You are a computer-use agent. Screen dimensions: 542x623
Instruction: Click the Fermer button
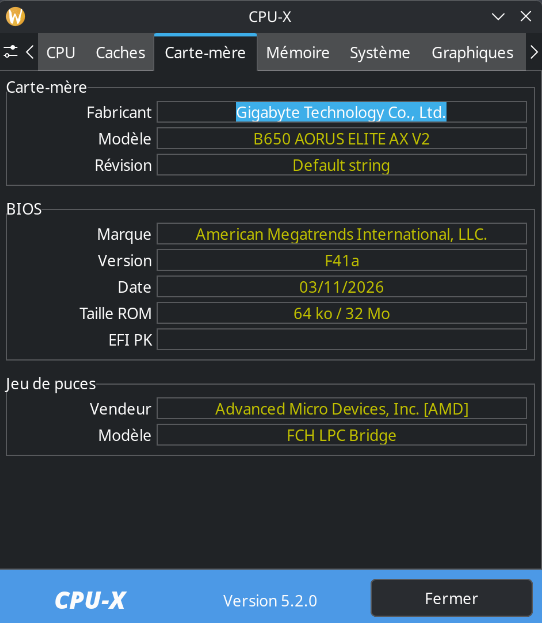(451, 598)
